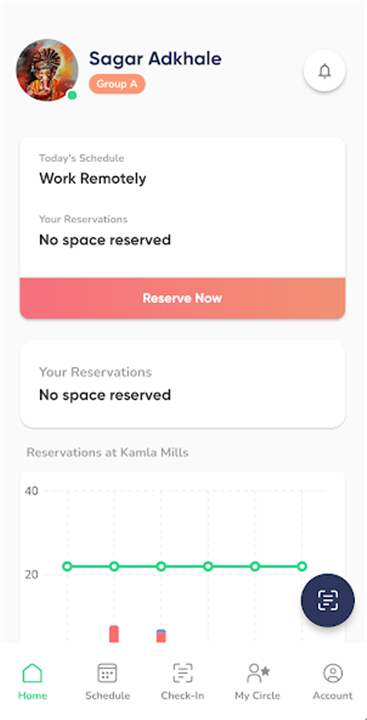Image resolution: width=367 pixels, height=720 pixels.
Task: Tap the first red bar in chart
Action: (114, 634)
